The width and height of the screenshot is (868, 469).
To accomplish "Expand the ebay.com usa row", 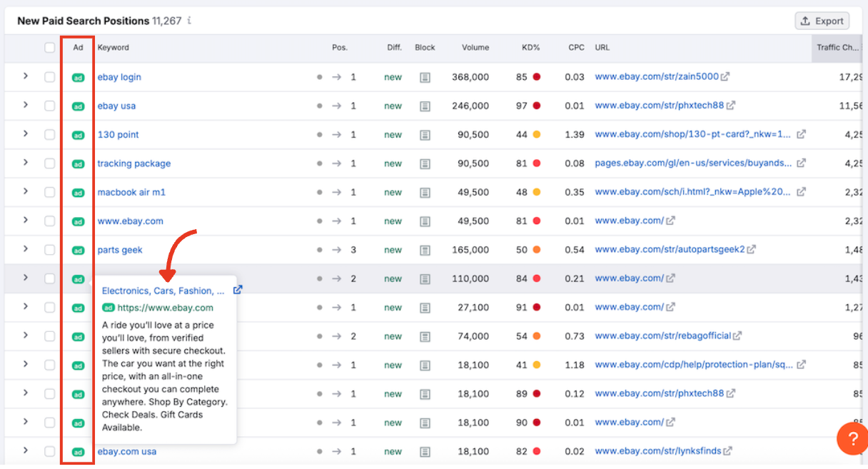I will tap(27, 451).
